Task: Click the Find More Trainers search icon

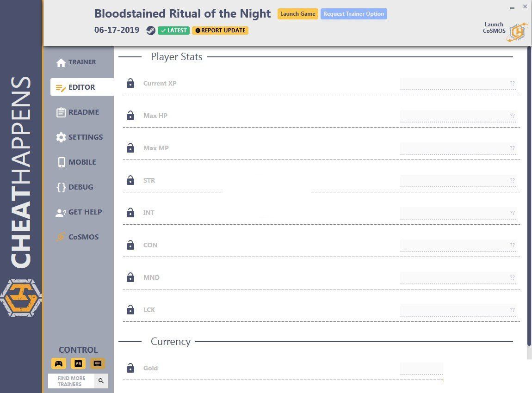Action: tap(101, 381)
